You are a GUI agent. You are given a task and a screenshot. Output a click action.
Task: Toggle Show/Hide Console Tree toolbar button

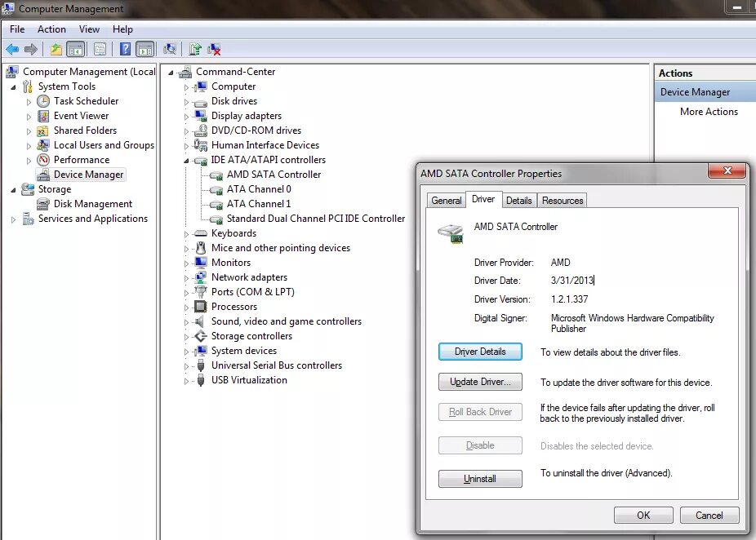[x=76, y=49]
